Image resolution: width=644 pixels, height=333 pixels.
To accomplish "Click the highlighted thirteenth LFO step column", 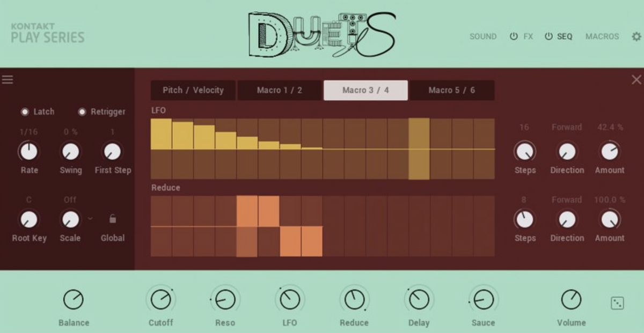I will pos(419,149).
